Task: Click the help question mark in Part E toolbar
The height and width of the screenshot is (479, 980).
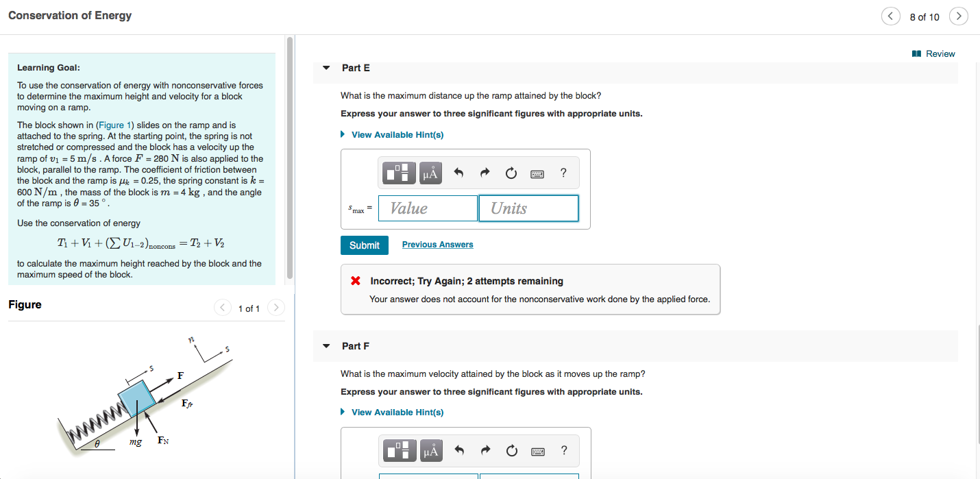Action: [563, 173]
